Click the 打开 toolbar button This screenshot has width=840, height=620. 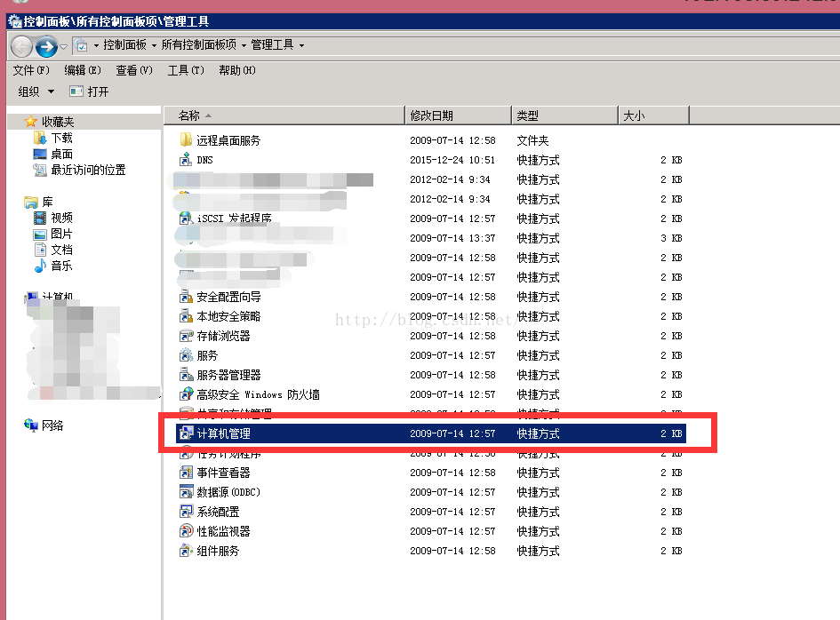click(89, 91)
